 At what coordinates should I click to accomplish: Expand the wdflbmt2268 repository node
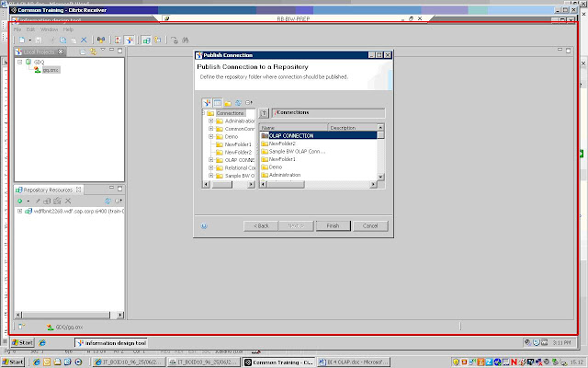click(19, 211)
